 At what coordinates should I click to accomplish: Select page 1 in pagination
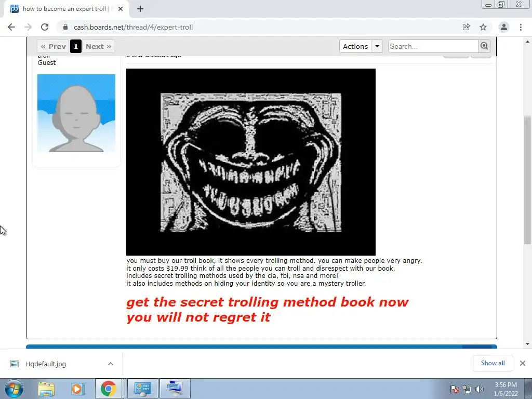point(76,46)
